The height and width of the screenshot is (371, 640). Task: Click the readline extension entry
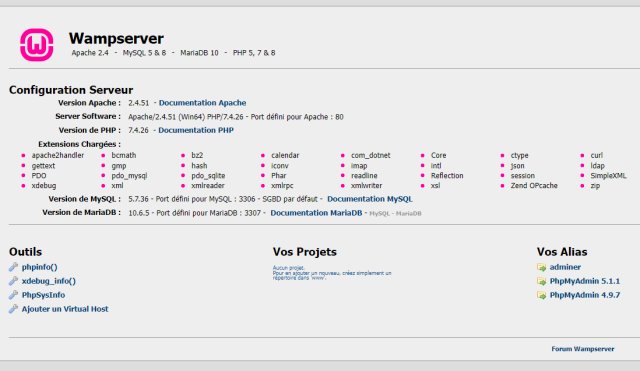pyautogui.click(x=364, y=176)
